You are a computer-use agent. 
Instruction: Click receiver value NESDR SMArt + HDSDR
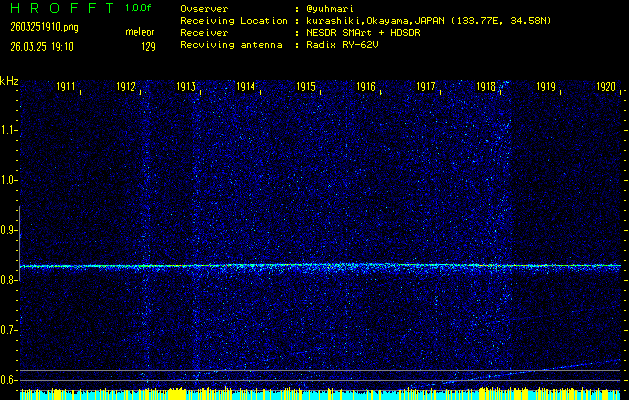tap(363, 33)
